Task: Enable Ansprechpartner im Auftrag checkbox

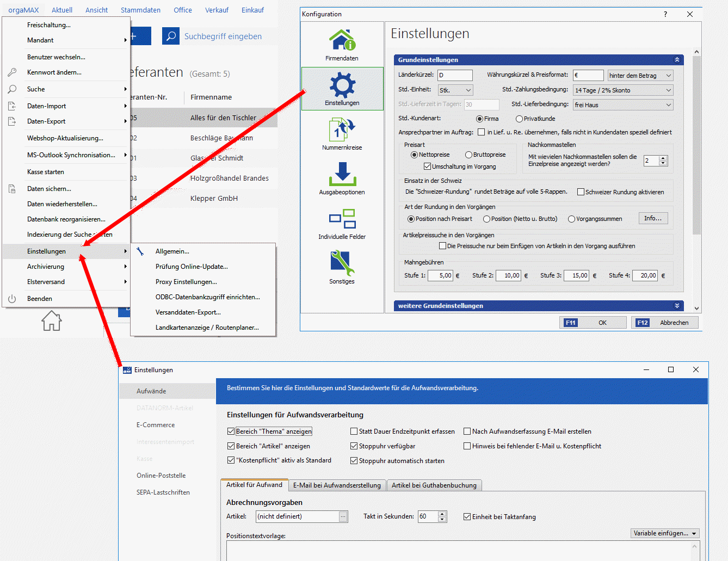Action: point(481,132)
